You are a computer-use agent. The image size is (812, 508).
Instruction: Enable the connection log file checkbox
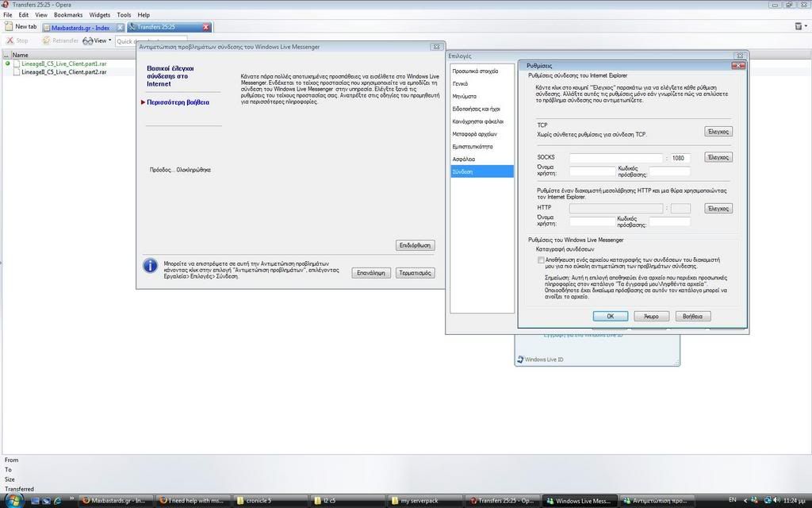[x=541, y=260]
